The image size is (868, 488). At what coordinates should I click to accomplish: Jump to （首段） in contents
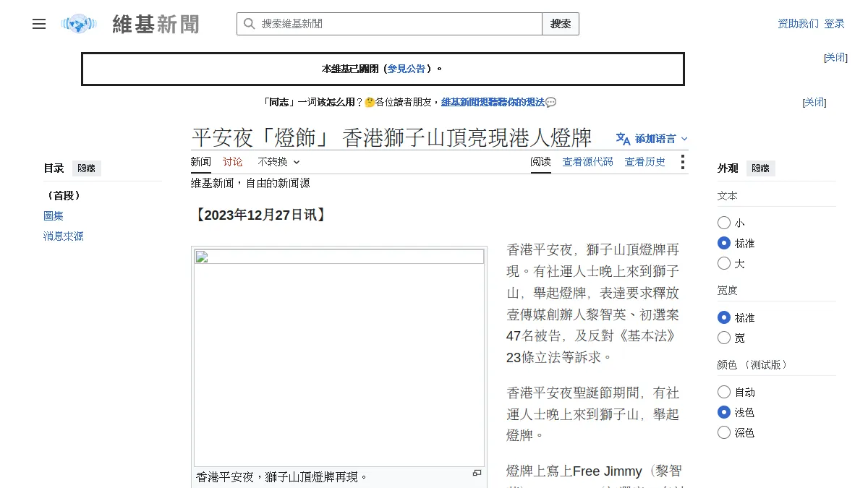62,196
